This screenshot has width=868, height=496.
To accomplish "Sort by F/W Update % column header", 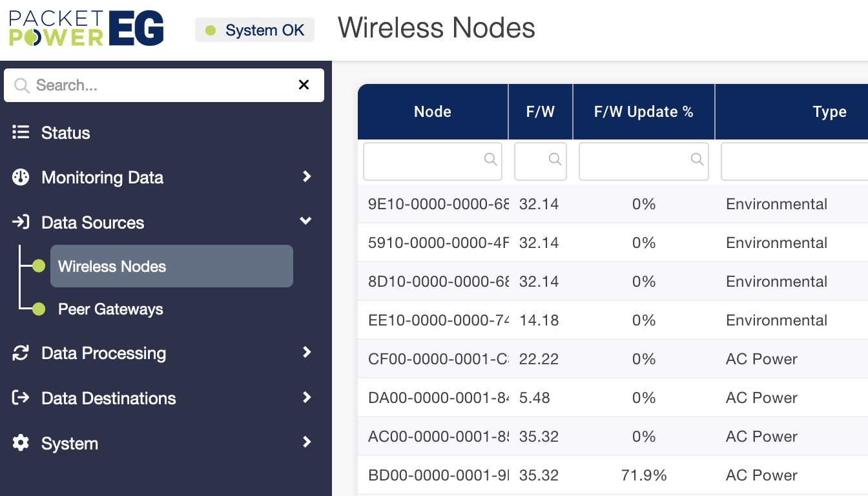I will pos(643,112).
